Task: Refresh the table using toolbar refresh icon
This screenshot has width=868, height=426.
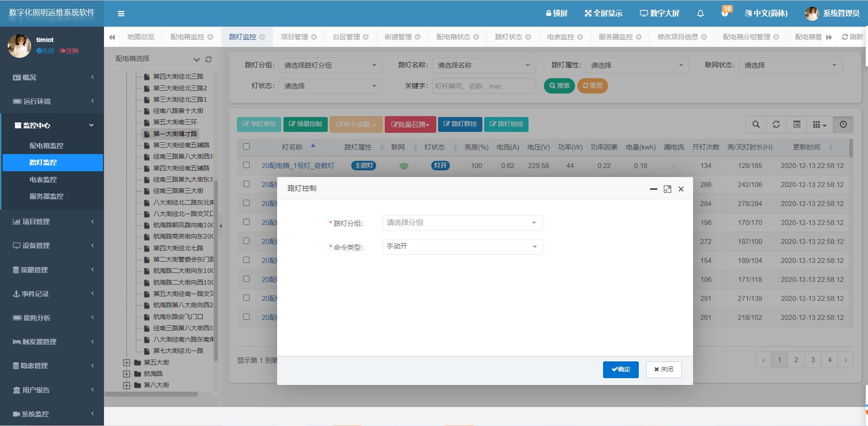Action: (776, 125)
